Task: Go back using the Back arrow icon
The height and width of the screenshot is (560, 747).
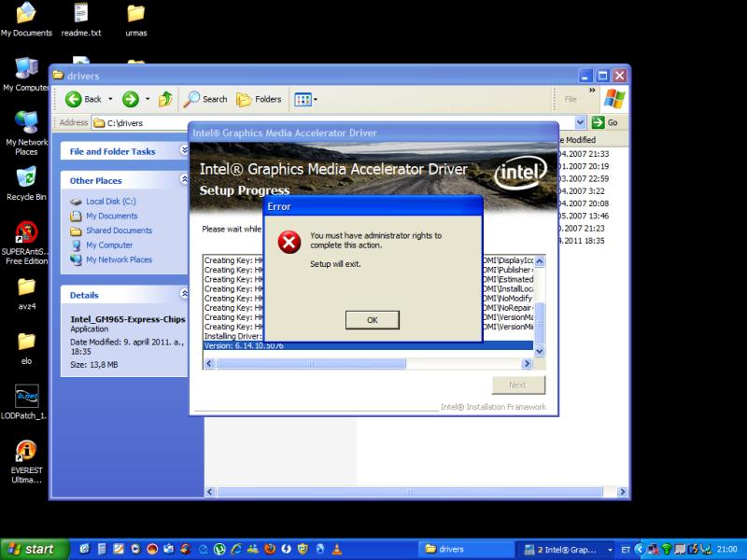Action: pyautogui.click(x=74, y=99)
